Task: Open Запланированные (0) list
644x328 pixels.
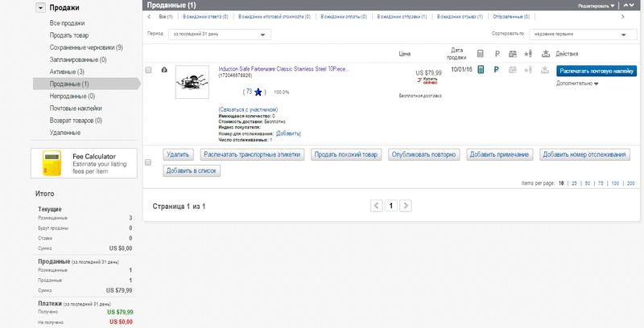Action: tap(78, 59)
